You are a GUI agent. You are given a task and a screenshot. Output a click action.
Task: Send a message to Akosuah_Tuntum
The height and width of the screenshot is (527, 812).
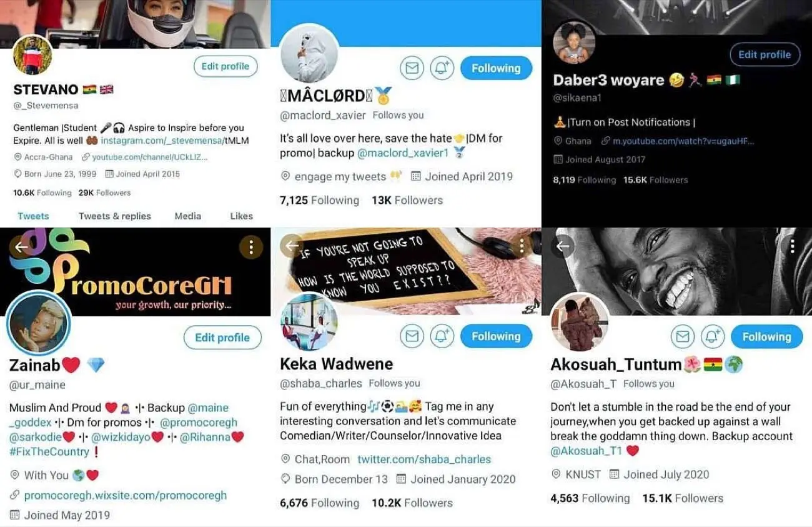[683, 337]
